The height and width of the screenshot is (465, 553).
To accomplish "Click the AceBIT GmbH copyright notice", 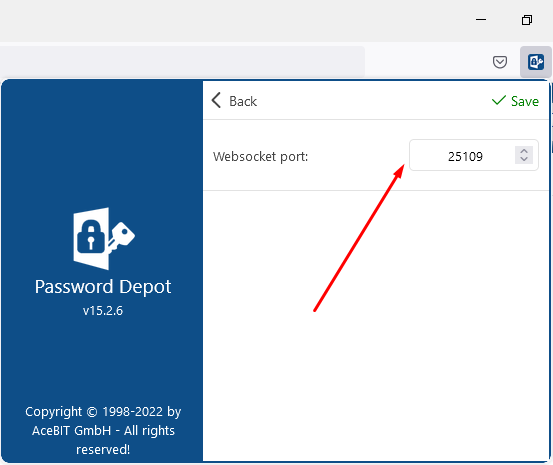I will point(103,430).
